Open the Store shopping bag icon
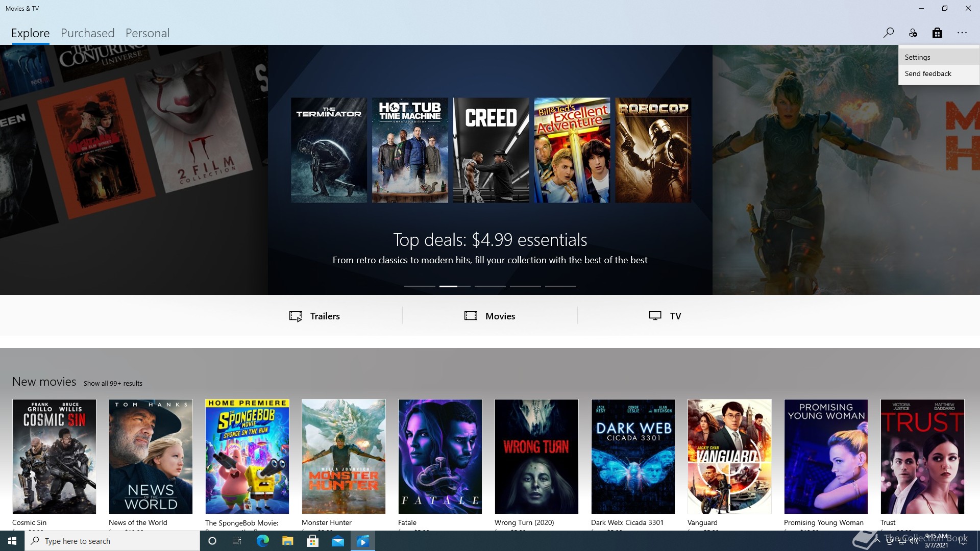980x551 pixels. click(937, 33)
